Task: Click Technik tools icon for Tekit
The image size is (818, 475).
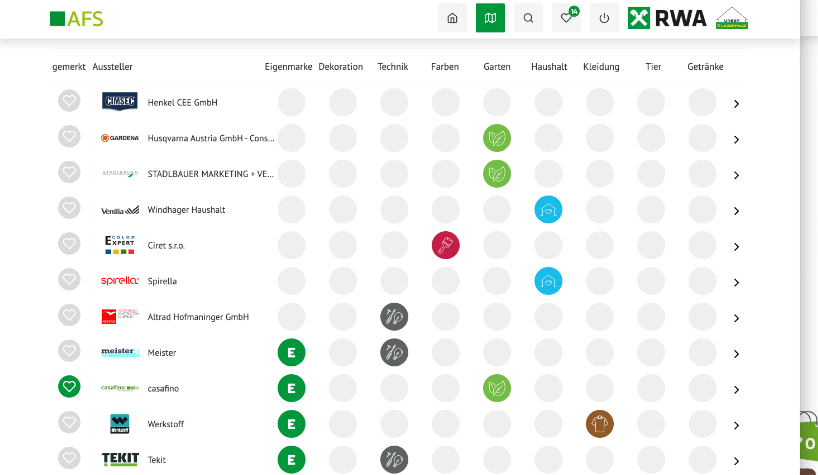Action: click(394, 460)
